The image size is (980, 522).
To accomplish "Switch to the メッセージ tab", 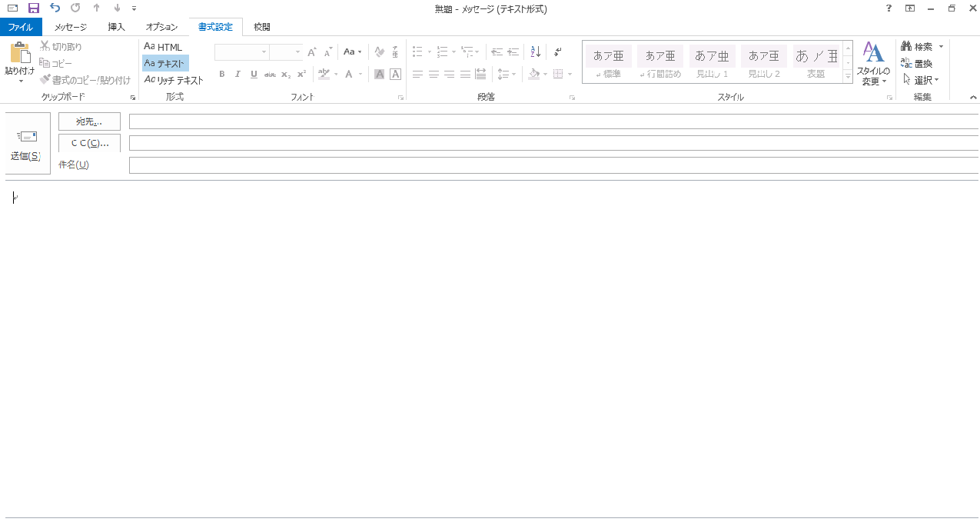I will click(x=71, y=27).
